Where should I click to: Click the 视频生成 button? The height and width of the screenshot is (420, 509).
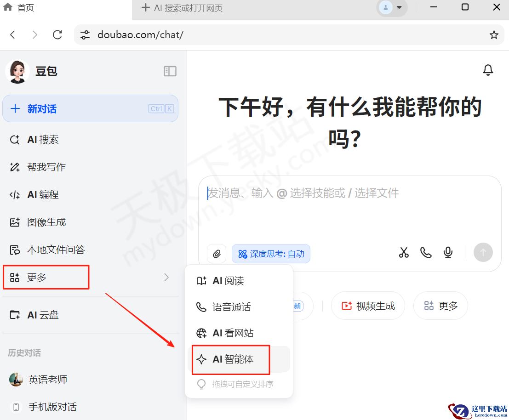tap(368, 306)
